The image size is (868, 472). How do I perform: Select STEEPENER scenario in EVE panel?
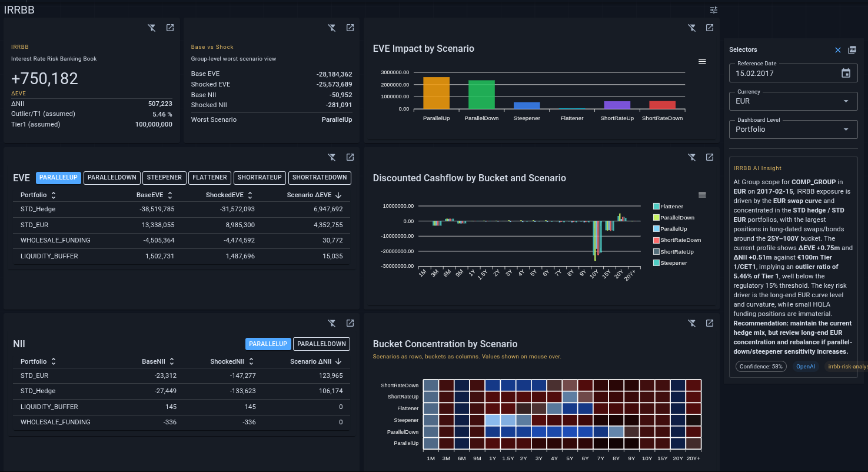click(x=165, y=178)
